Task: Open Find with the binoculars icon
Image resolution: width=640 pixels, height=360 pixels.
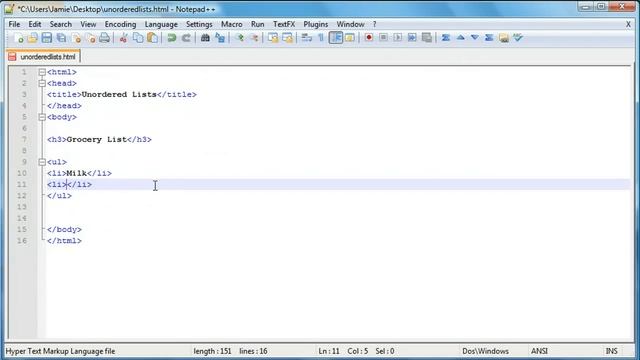Action: (x=205, y=38)
